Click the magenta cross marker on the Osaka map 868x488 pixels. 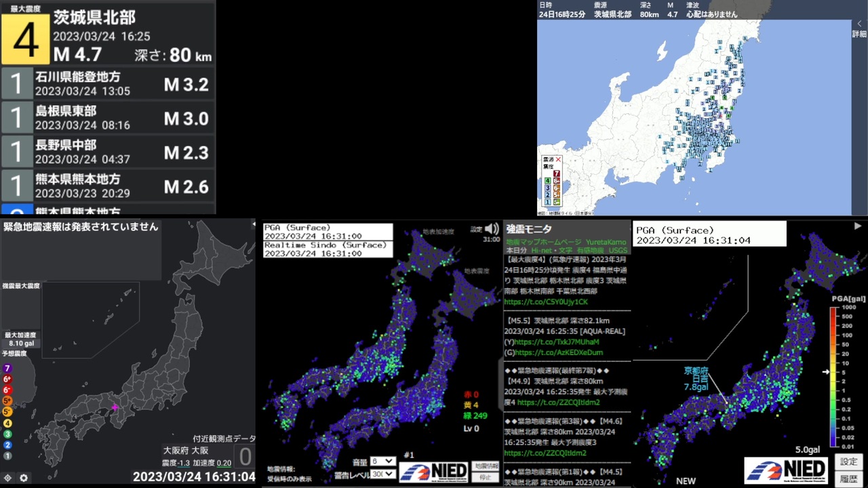(115, 407)
